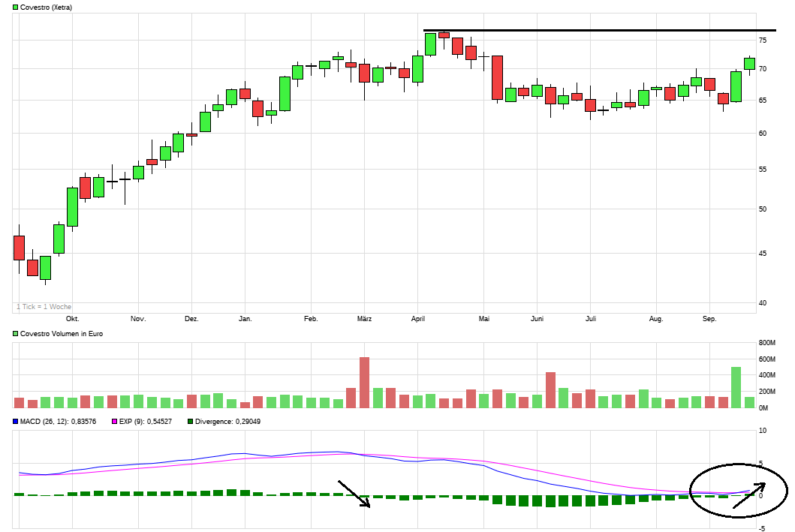Image resolution: width=795 pixels, height=532 pixels.
Task: Click the 75 price axis value
Action: [x=763, y=40]
